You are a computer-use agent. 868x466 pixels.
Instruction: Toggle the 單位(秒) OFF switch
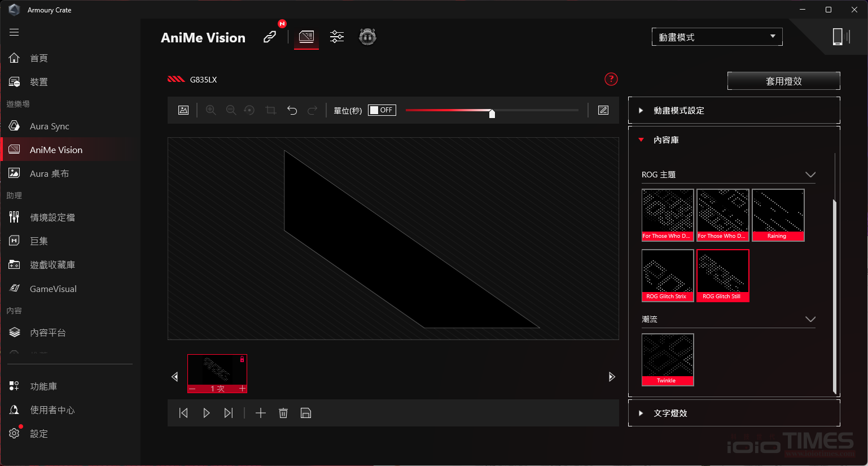[382, 110]
